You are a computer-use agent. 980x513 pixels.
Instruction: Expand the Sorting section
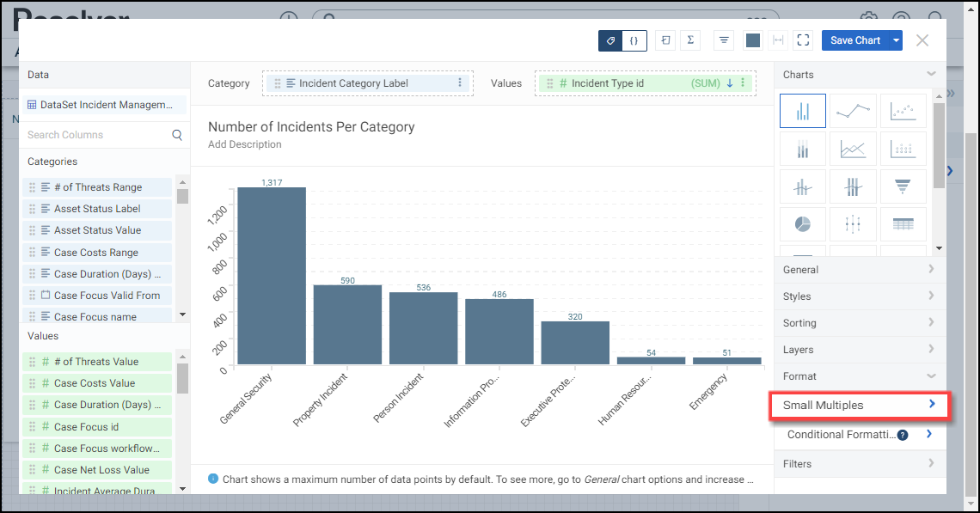point(860,323)
